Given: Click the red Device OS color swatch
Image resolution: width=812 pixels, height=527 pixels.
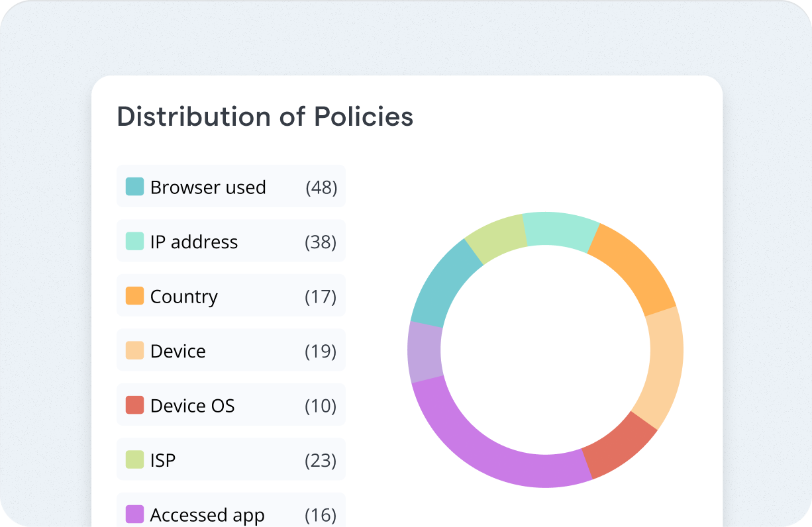Looking at the screenshot, I should (x=134, y=405).
